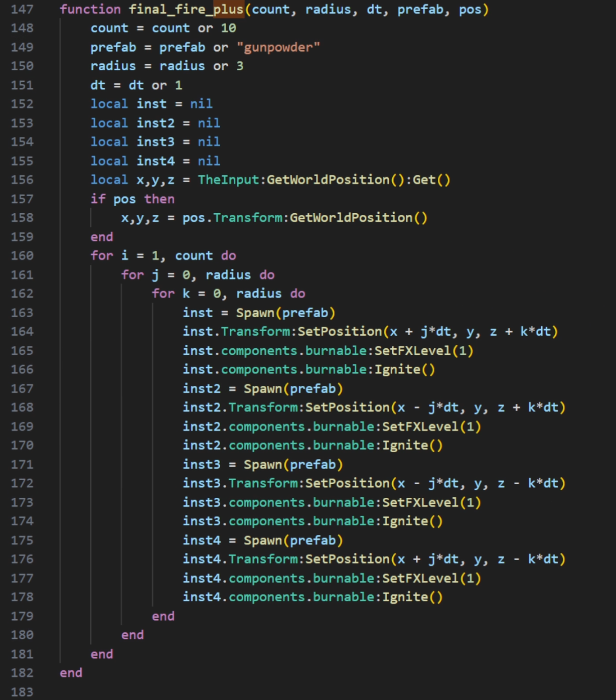616x700 pixels.
Task: Place the cursor on function name final_fire_plus
Action: [186, 10]
